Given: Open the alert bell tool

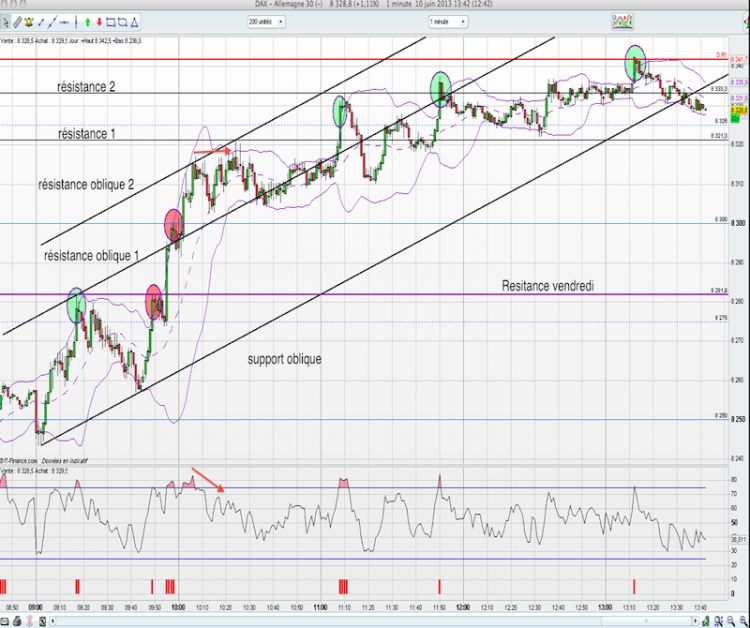Looking at the screenshot, I should pyautogui.click(x=29, y=22).
